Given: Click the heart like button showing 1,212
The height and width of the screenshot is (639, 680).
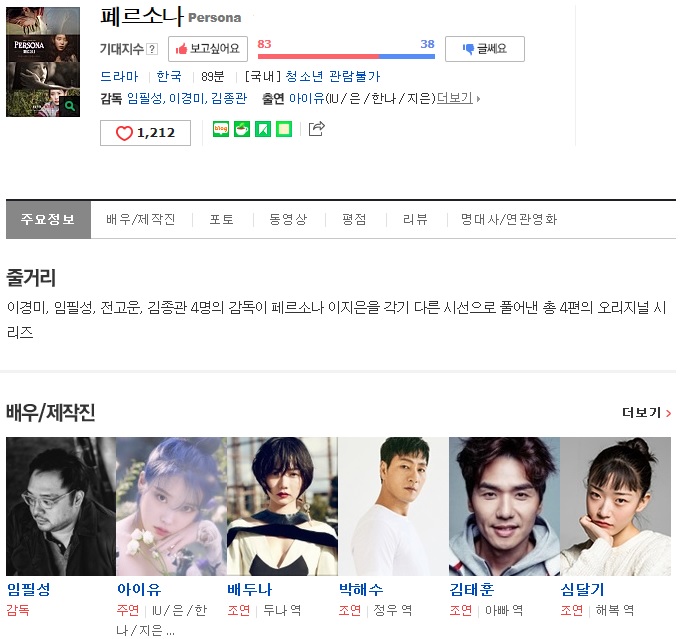Looking at the screenshot, I should click(145, 133).
